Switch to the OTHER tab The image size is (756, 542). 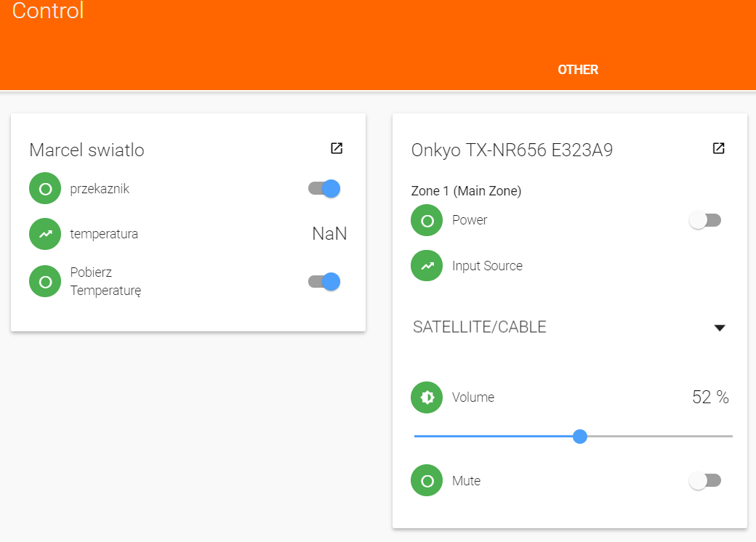[x=578, y=70]
